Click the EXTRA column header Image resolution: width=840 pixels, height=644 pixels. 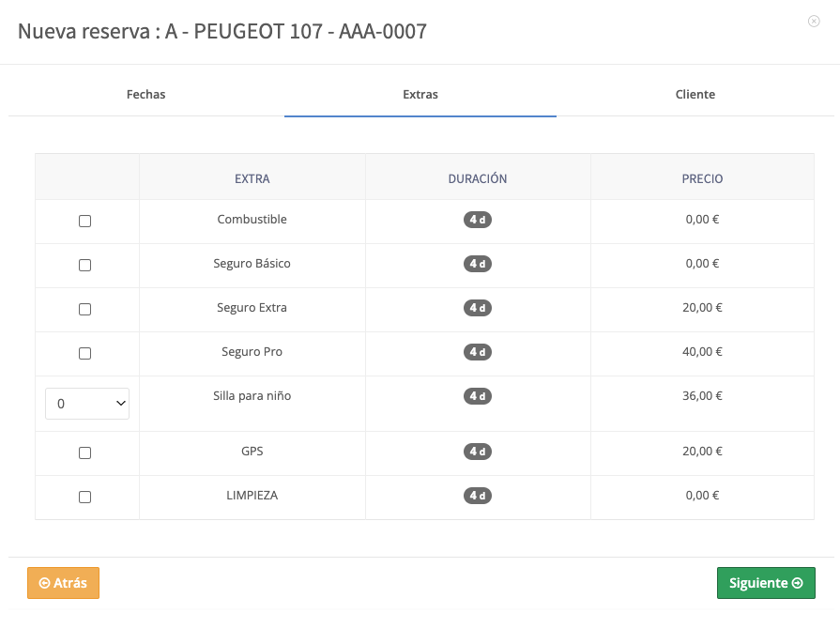(x=252, y=178)
